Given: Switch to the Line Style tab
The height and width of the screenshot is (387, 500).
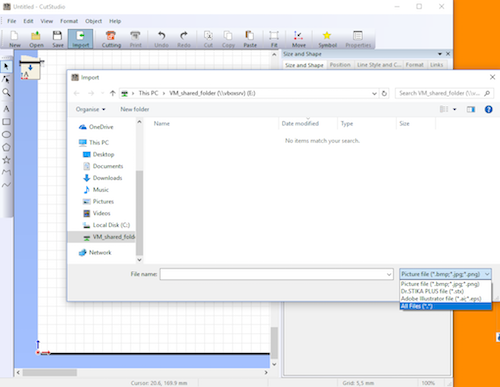Looking at the screenshot, I should pyautogui.click(x=379, y=65).
